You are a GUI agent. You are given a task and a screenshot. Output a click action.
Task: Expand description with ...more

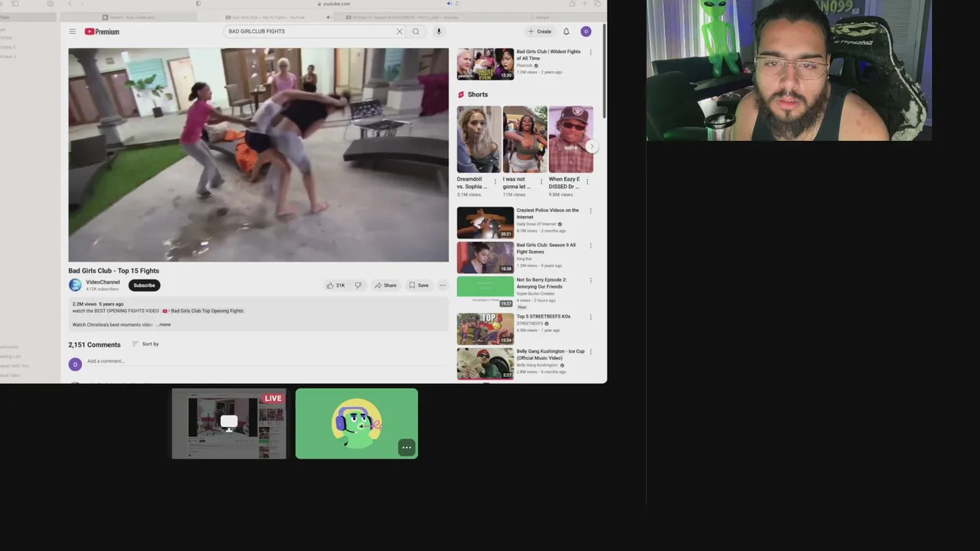click(164, 324)
